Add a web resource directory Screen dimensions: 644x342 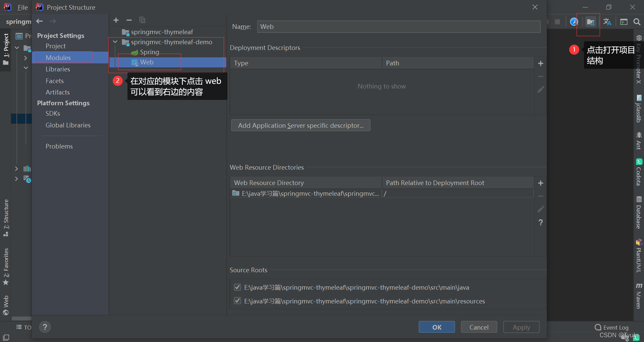(541, 183)
